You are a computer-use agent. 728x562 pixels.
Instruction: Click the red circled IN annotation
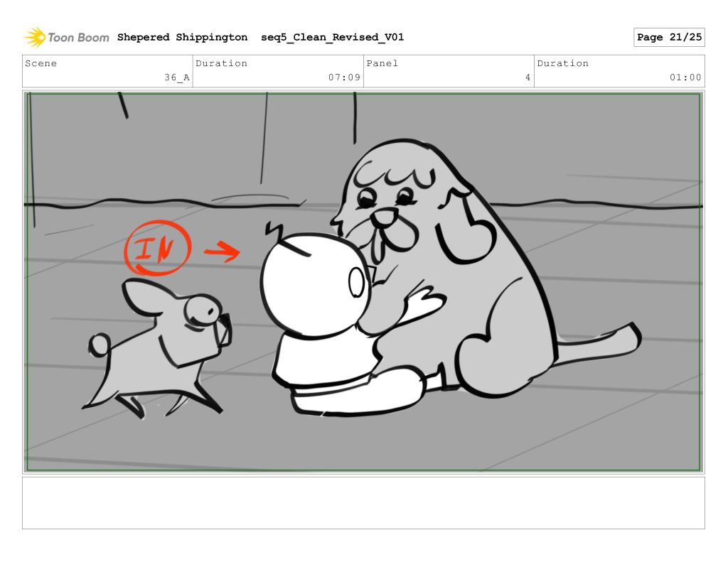tap(157, 249)
